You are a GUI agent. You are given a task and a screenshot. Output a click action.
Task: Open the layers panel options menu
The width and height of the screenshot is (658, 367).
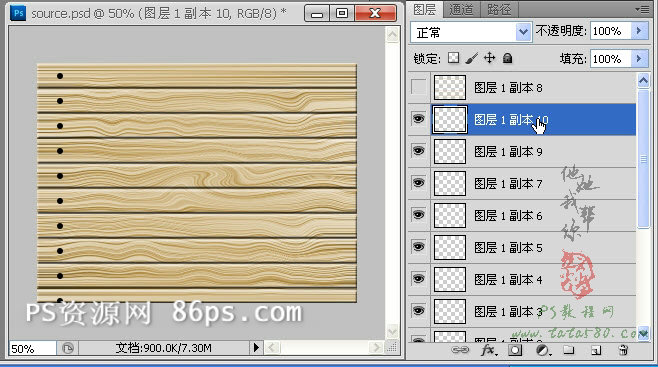pos(642,9)
